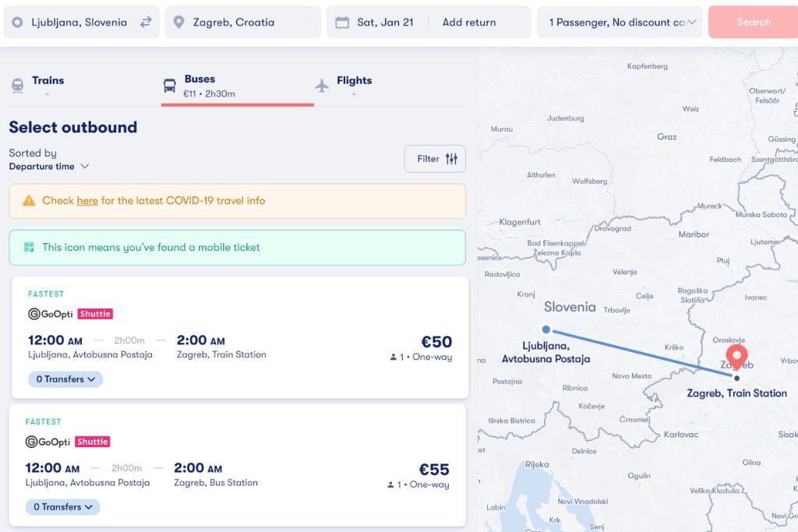The image size is (798, 532).
Task: Click Karlovac on the map
Action: (681, 435)
